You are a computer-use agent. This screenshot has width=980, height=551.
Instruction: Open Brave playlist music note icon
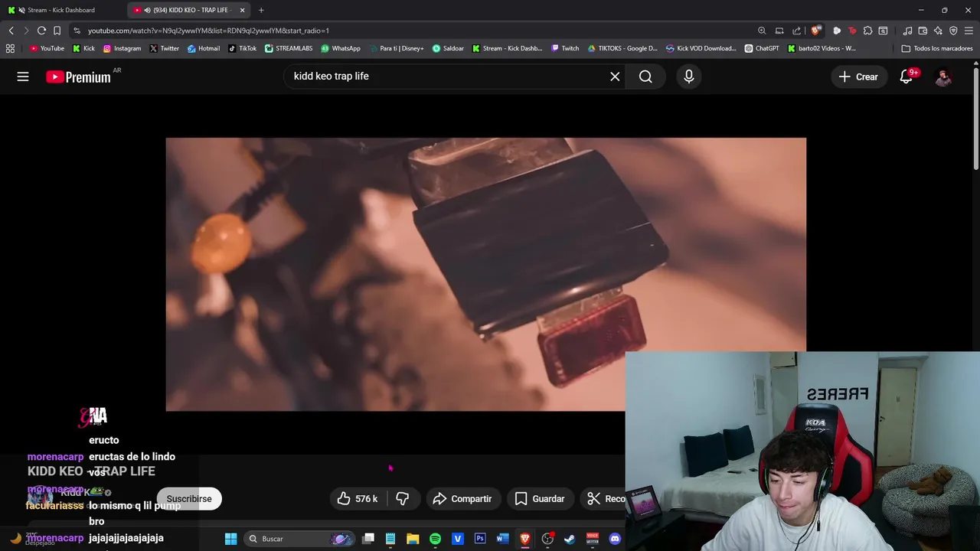coord(907,31)
